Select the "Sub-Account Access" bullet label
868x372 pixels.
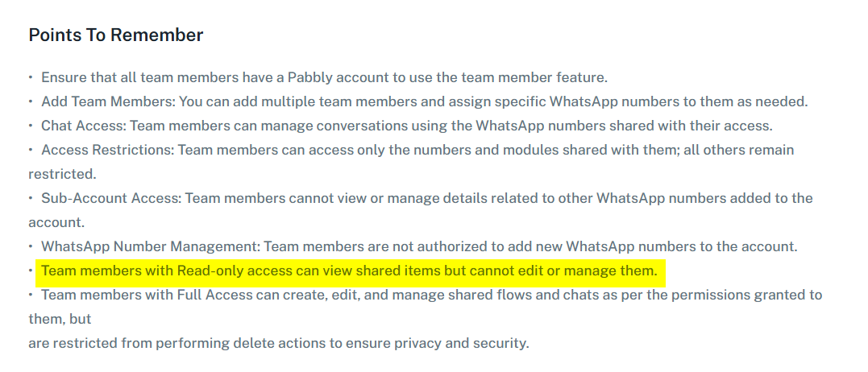pos(110,198)
